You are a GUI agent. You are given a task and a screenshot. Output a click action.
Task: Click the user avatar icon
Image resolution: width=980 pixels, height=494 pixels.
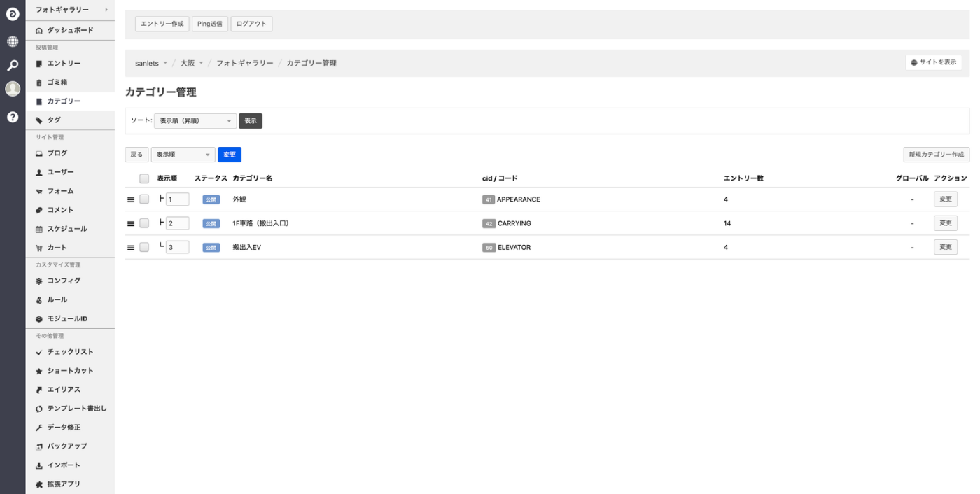pyautogui.click(x=13, y=89)
